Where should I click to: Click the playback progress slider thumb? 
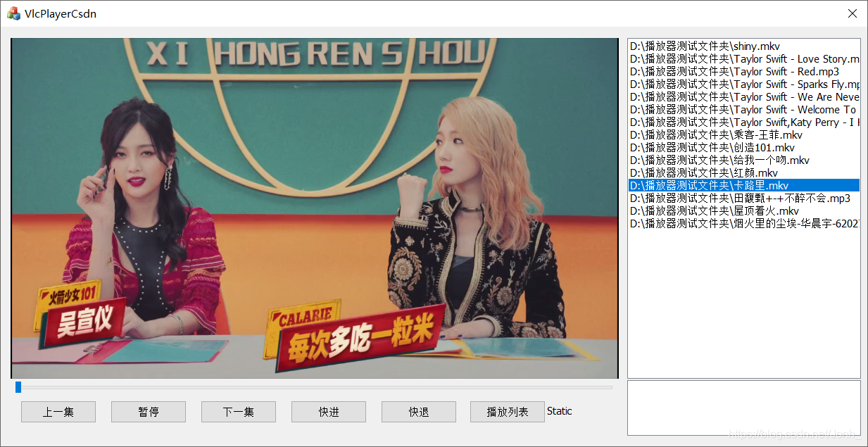pos(18,387)
